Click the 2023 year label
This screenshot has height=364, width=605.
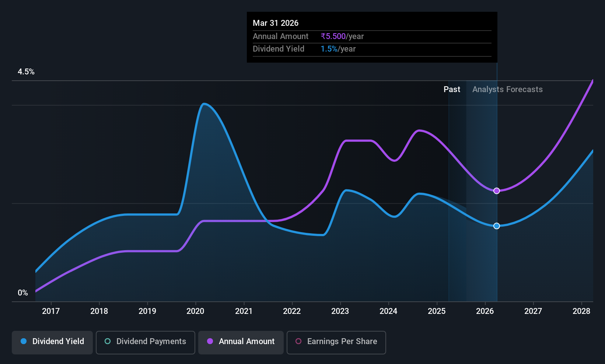point(340,311)
